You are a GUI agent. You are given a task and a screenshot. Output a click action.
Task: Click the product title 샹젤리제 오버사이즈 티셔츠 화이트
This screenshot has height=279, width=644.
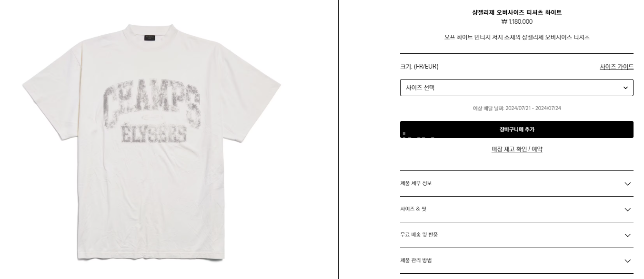point(517,12)
